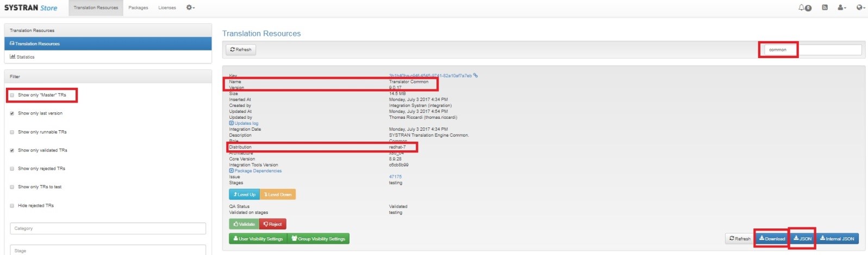This screenshot has width=868, height=255.
Task: Open the globe language menu
Action: (x=860, y=8)
